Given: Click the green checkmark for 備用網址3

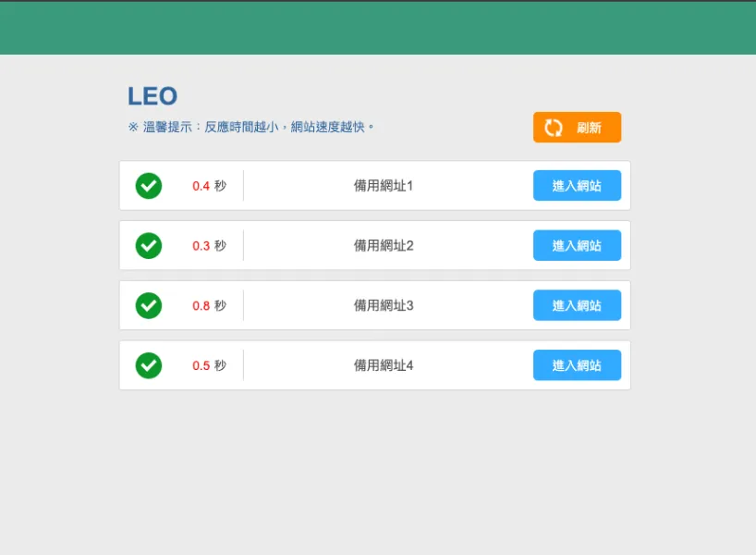Looking at the screenshot, I should click(149, 305).
